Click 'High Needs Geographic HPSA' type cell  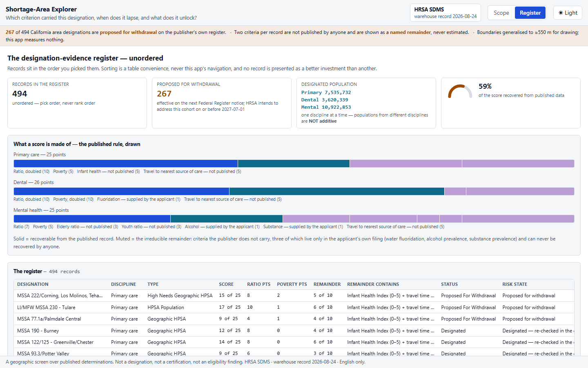click(x=180, y=296)
